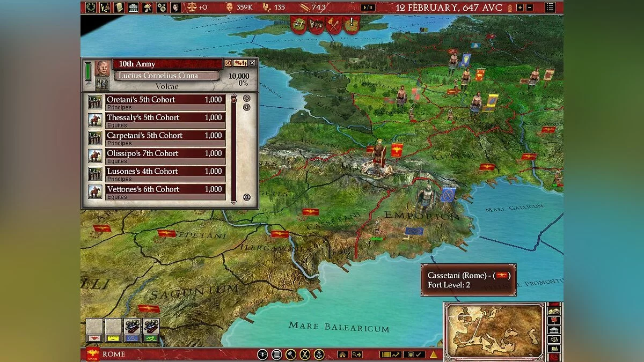The width and height of the screenshot is (644, 362).
Task: Click the 10th Army name bar
Action: [x=167, y=64]
